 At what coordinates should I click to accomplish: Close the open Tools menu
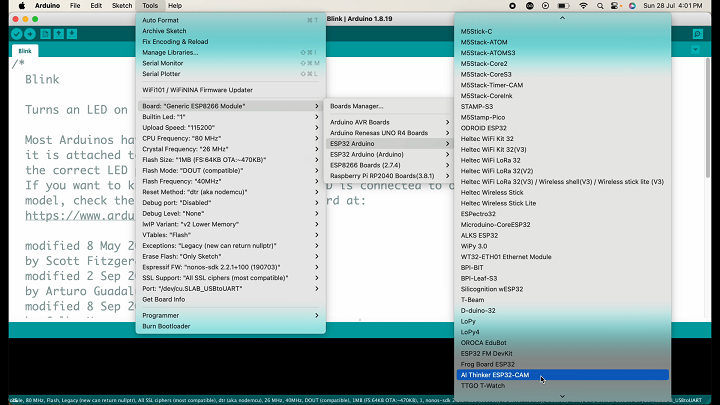[x=150, y=6]
